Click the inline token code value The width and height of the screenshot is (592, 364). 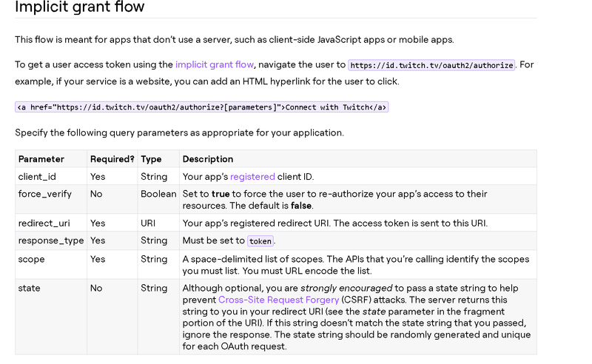pyautogui.click(x=260, y=241)
